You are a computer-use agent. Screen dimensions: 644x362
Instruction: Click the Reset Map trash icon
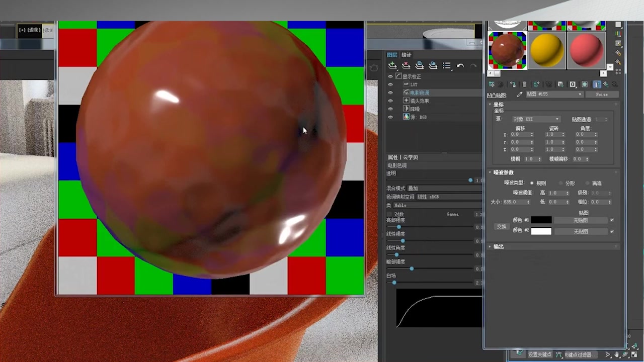(524, 84)
